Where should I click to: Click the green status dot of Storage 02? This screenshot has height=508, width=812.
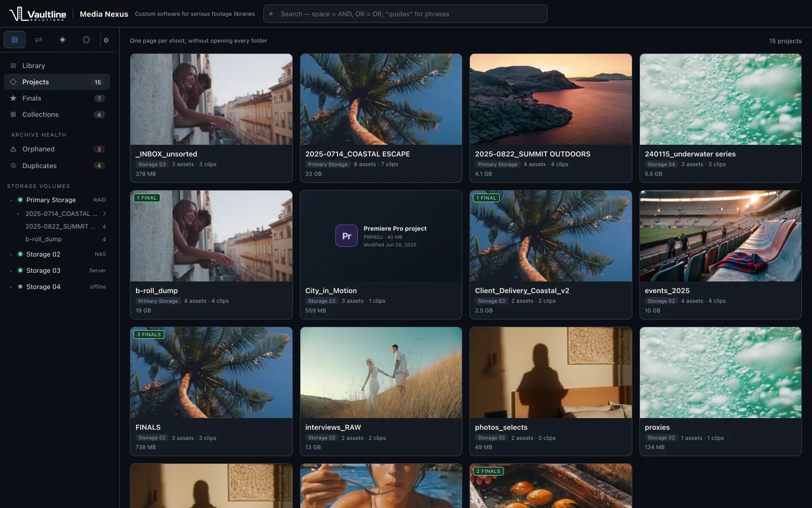20,254
